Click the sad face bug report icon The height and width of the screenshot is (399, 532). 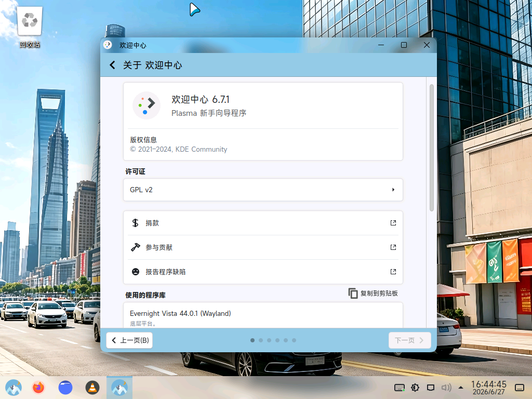tap(136, 272)
